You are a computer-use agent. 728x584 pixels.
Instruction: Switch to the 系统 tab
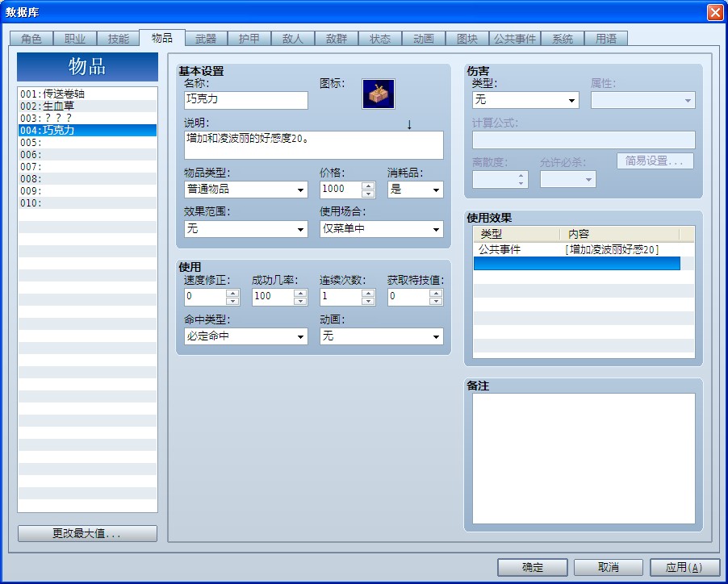(x=563, y=39)
